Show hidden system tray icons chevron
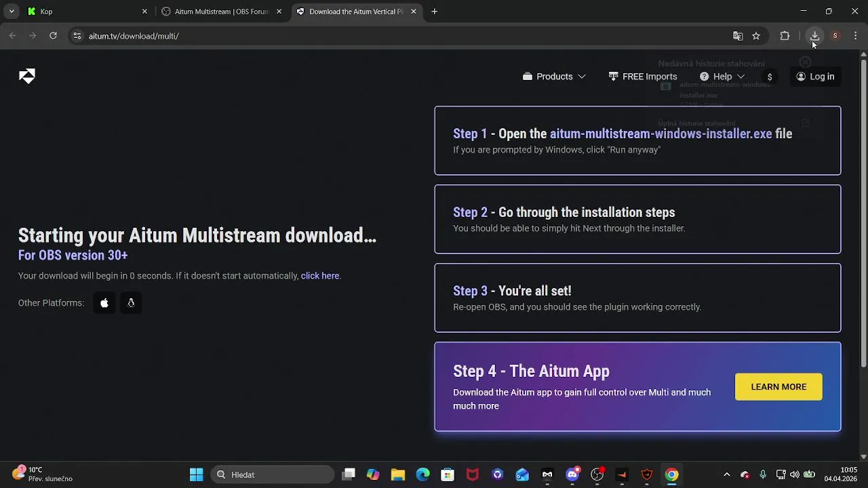 pyautogui.click(x=727, y=474)
